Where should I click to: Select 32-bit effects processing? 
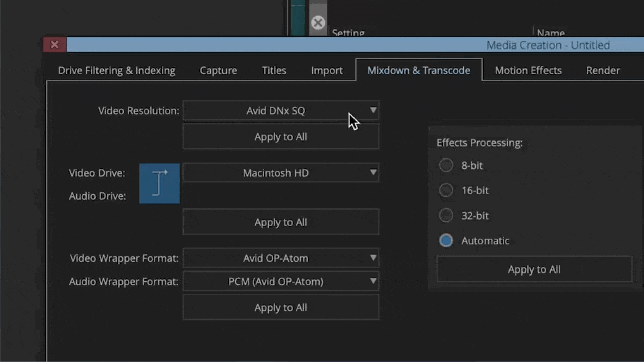coord(446,216)
